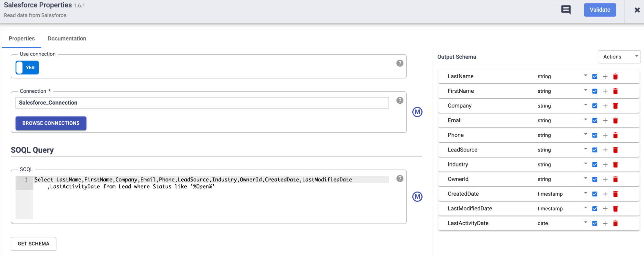The width and height of the screenshot is (644, 256).
Task: Toggle the Use connection switch off
Action: pos(27,68)
